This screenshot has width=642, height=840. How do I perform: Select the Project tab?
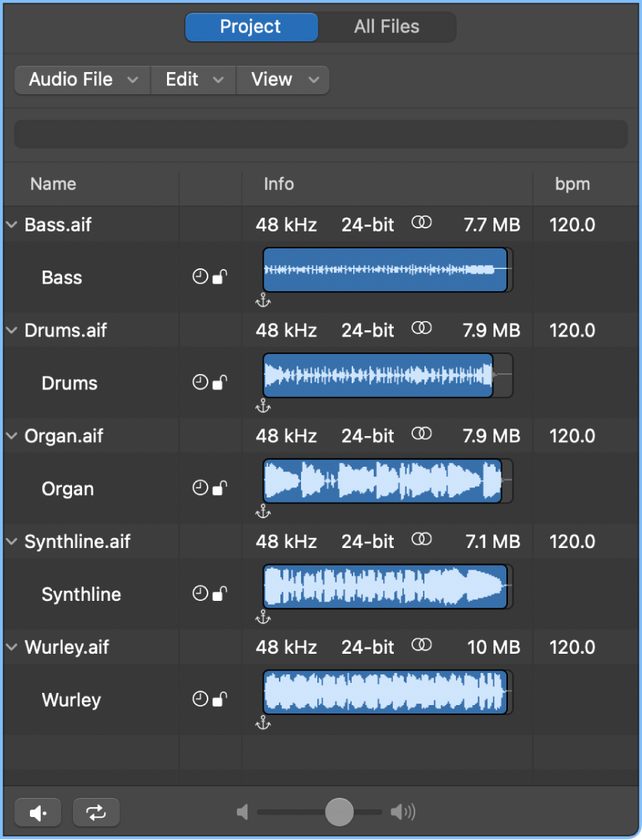tap(251, 27)
